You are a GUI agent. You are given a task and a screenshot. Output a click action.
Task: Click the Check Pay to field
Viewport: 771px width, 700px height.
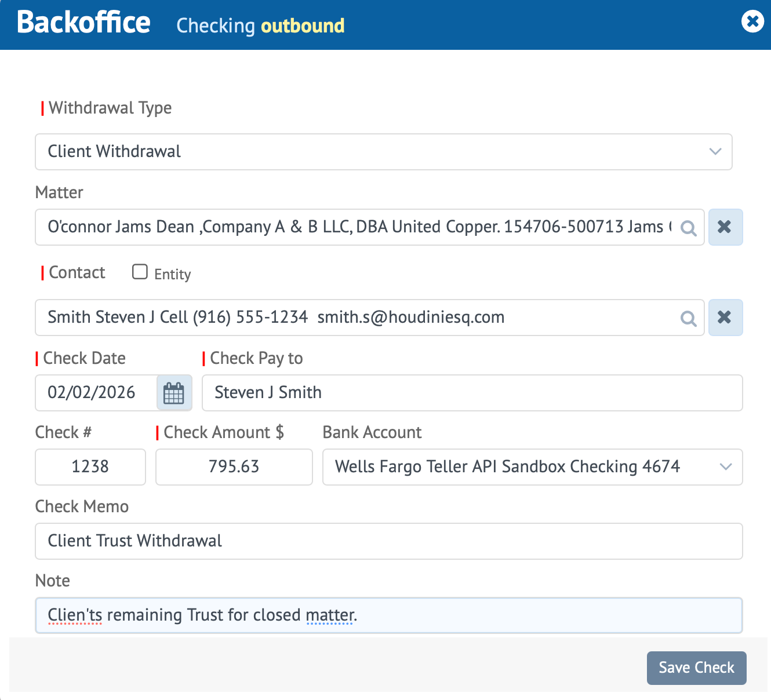pos(472,393)
